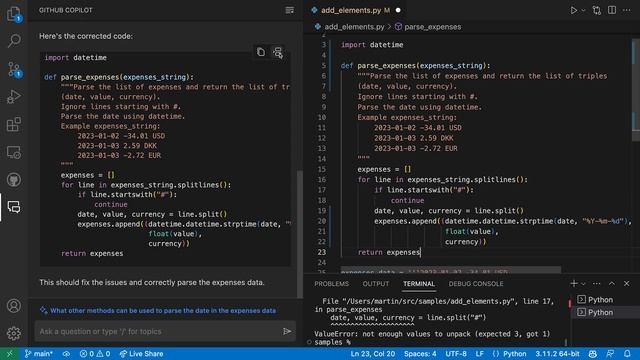Open errors and warnings count
Image resolution: width=640 pixels, height=360 pixels.
click(x=95, y=353)
